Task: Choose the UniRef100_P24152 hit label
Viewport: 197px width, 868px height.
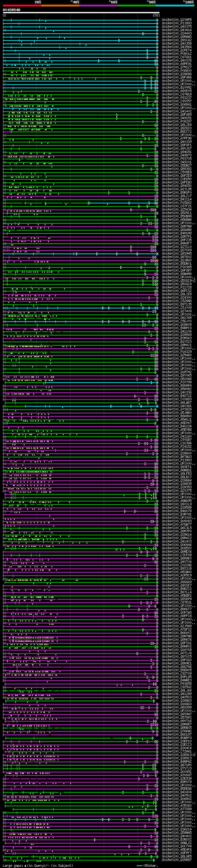Action: pos(177,447)
